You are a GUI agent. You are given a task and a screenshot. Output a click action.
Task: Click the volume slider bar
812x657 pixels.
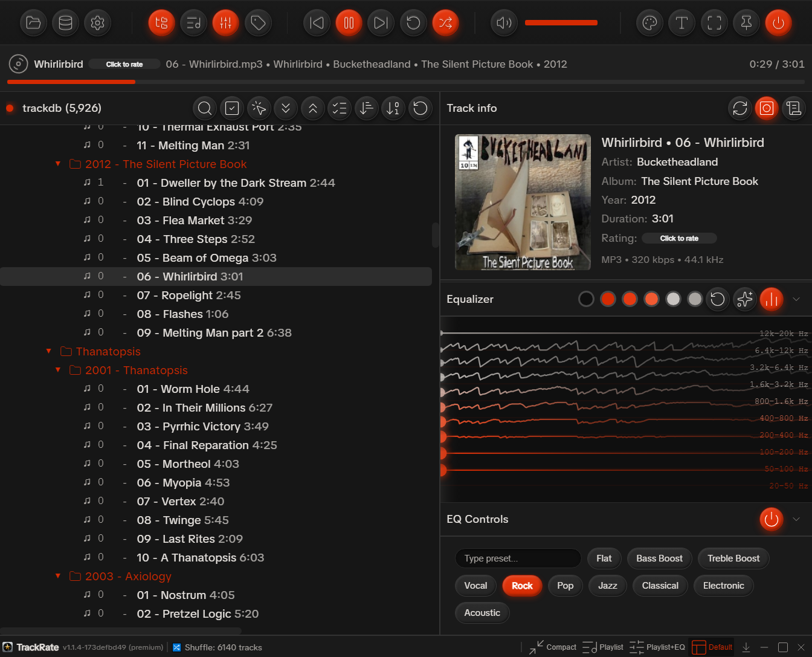coord(561,23)
